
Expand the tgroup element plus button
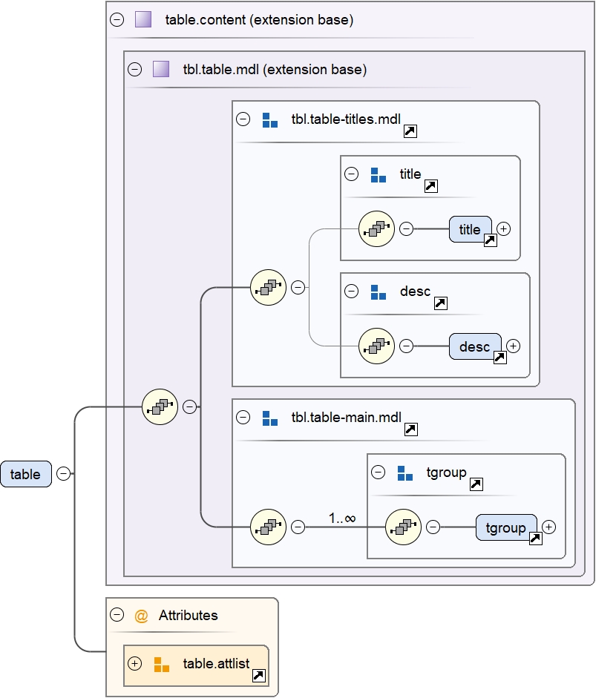tap(548, 527)
